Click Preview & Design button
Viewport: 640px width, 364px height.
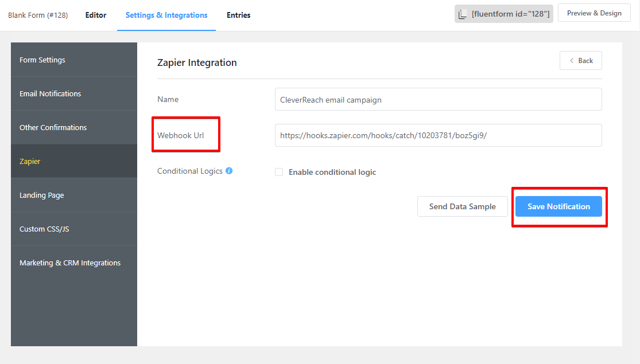594,13
